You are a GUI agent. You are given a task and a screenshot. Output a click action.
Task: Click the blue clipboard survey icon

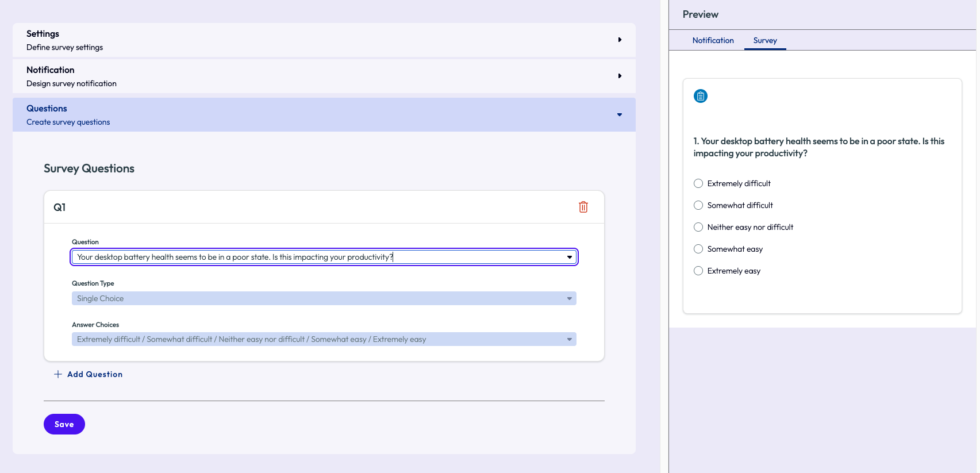700,96
